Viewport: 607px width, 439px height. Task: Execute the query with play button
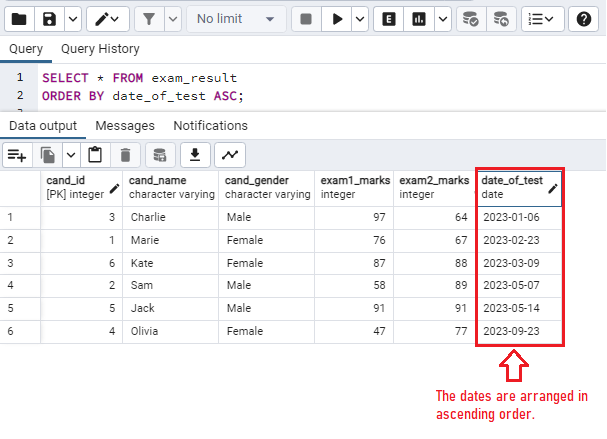click(x=337, y=19)
